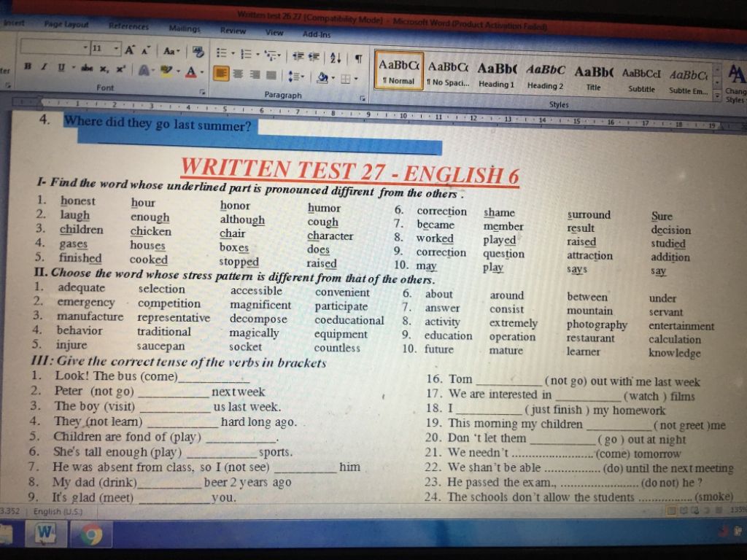Open the Page Layout tab
Screen dimensions: 747x560
[66, 24]
